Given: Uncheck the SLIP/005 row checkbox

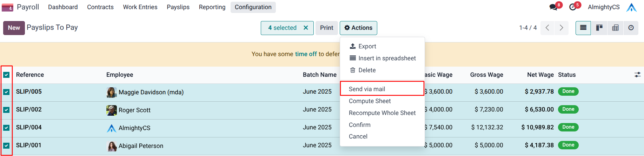Looking at the screenshot, I should tap(6, 92).
